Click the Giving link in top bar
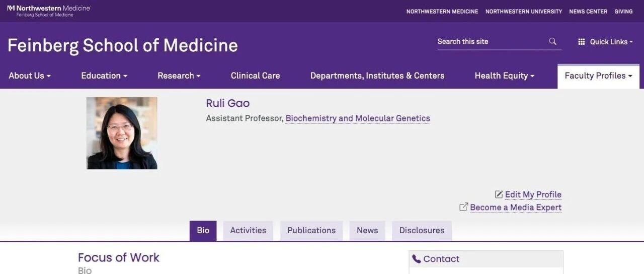This screenshot has width=644, height=274. (x=623, y=11)
